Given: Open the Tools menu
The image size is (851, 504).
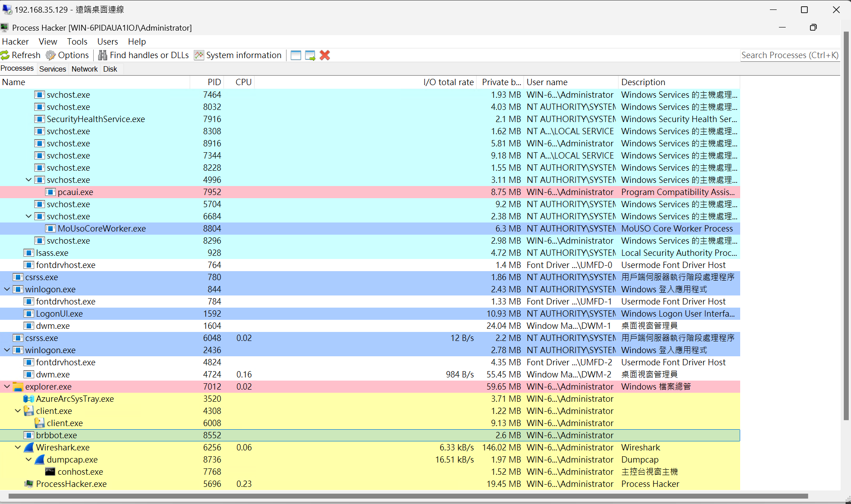Looking at the screenshot, I should [x=77, y=41].
